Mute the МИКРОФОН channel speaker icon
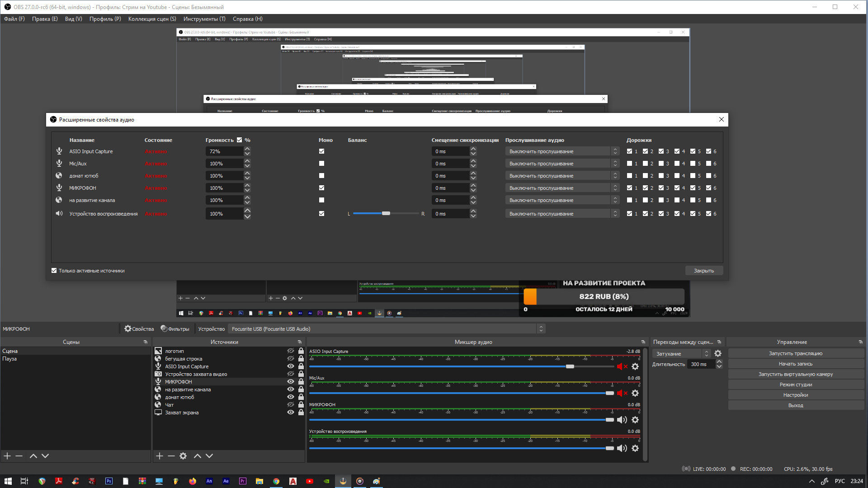Image resolution: width=868 pixels, height=488 pixels. [x=622, y=420]
